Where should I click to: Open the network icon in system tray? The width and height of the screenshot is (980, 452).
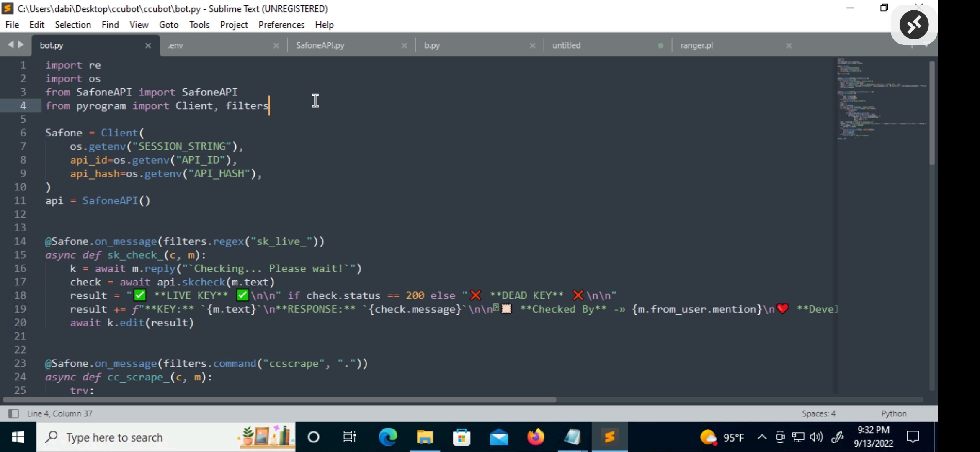pyautogui.click(x=798, y=437)
